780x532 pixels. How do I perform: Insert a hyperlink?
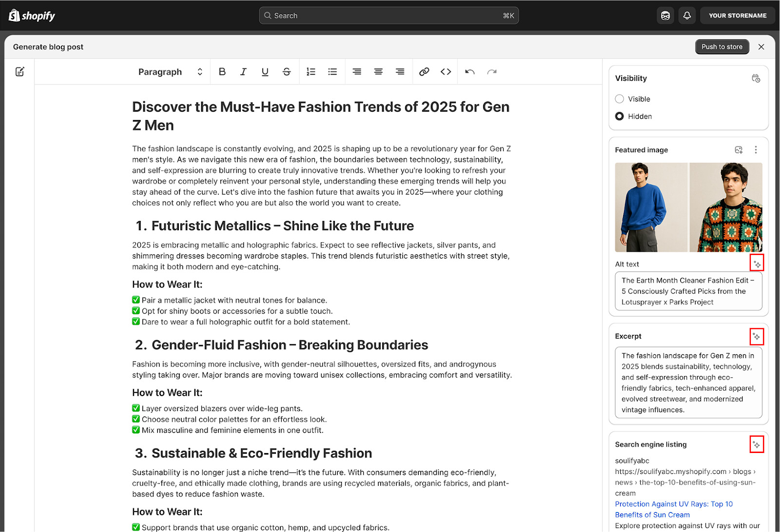[x=424, y=72]
